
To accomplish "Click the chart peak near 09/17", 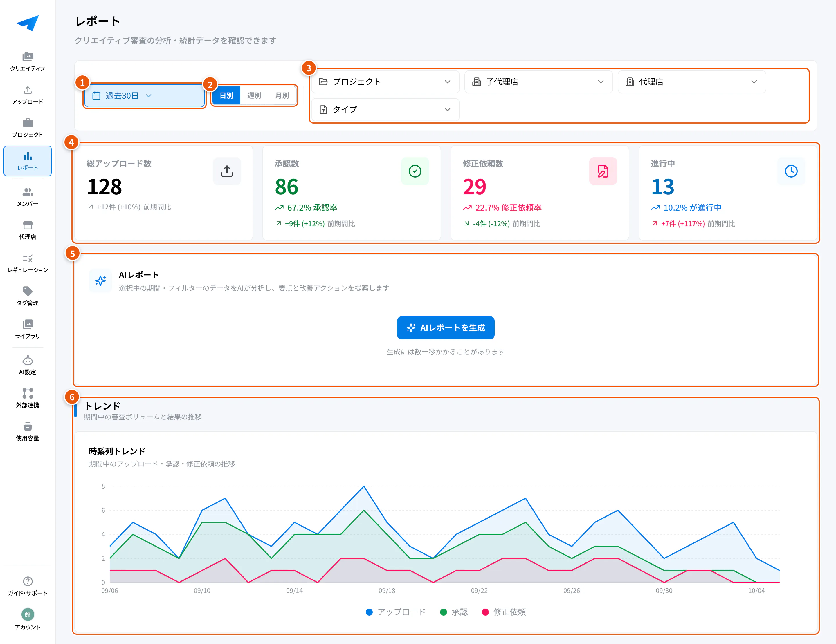I will tap(364, 486).
